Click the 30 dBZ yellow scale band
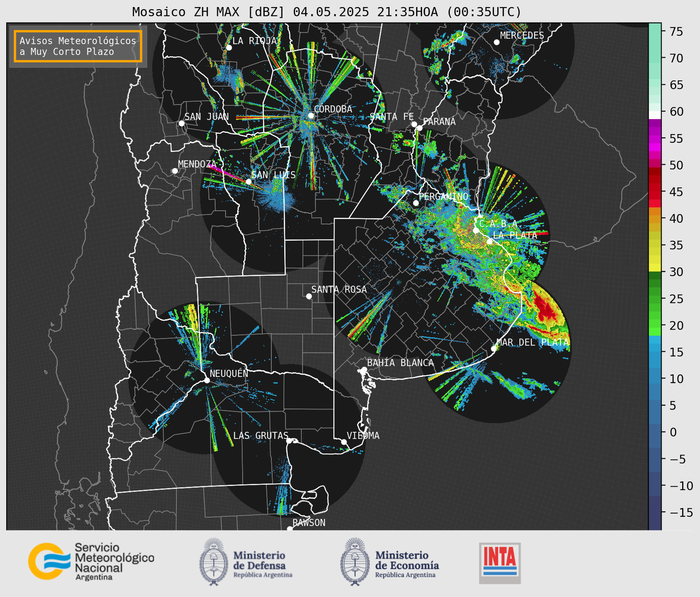 tap(655, 267)
